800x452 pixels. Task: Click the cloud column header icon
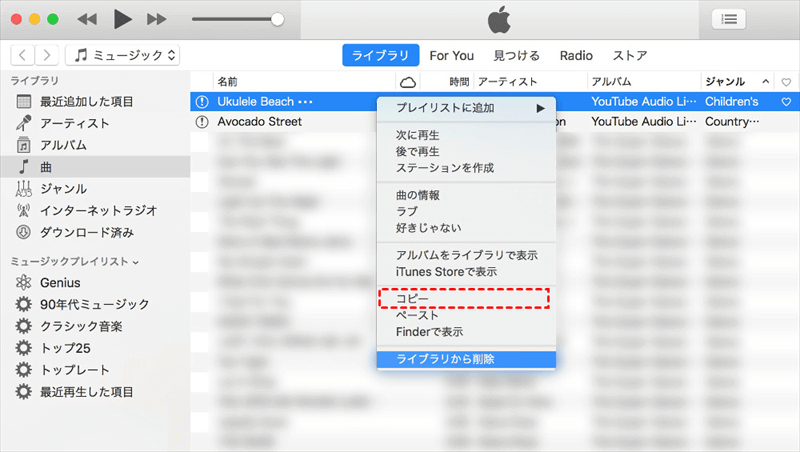click(x=408, y=82)
